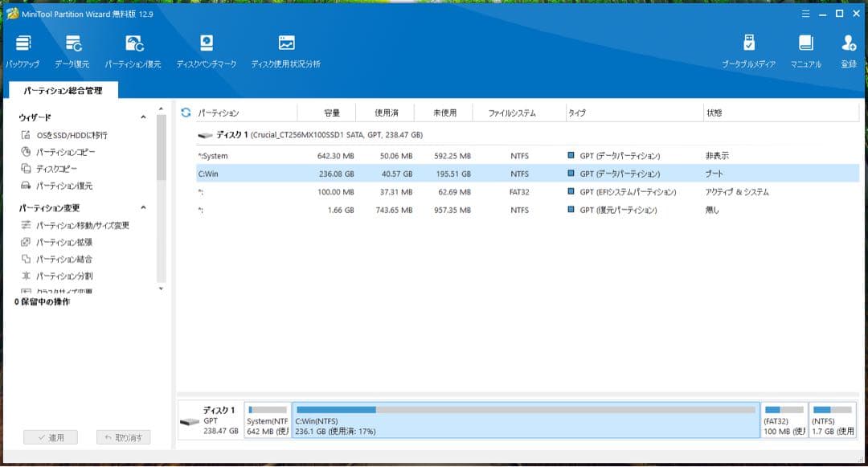The image size is (868, 467).
Task: Click the 非表示 status in the System row
Action: pyautogui.click(x=717, y=156)
